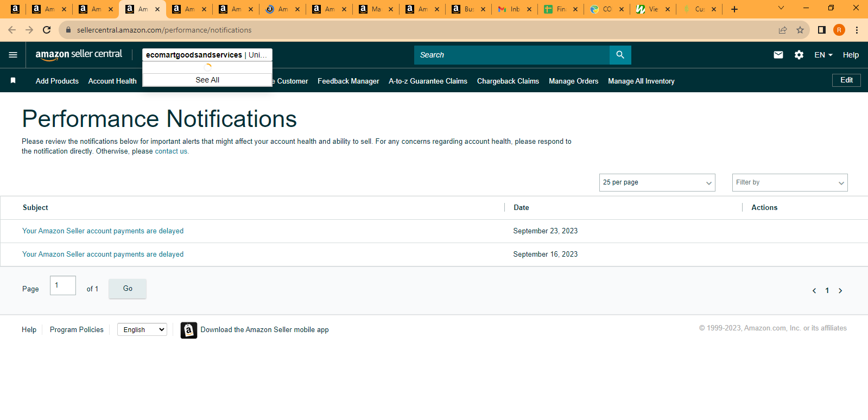This screenshot has width=868, height=420.
Task: Open Manage All Inventory
Action: [x=641, y=81]
